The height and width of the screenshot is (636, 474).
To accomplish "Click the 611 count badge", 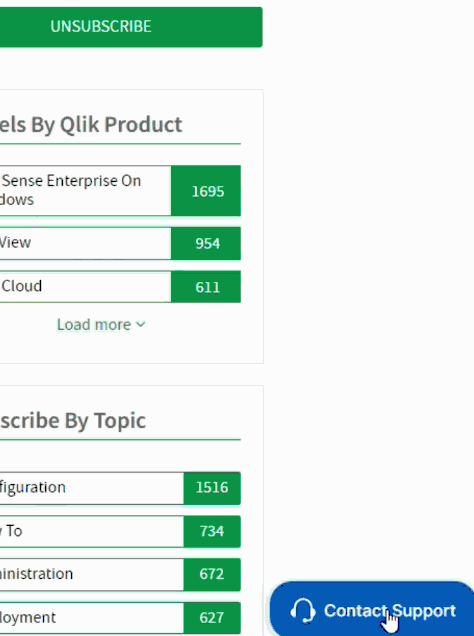I will [206, 287].
